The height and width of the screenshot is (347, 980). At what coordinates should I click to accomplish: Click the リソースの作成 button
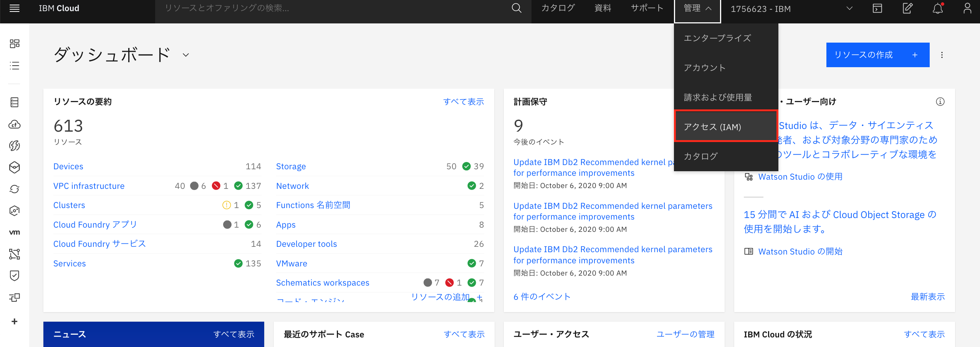click(x=878, y=55)
